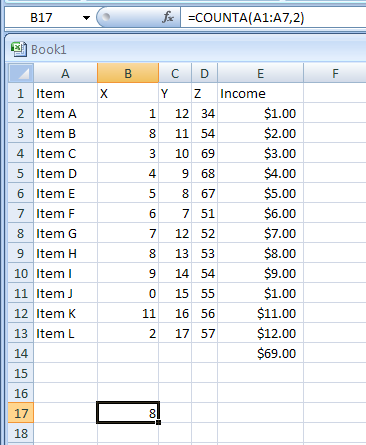The image size is (366, 445).
Task: Select the cell 'Item K'
Action: tap(65, 313)
